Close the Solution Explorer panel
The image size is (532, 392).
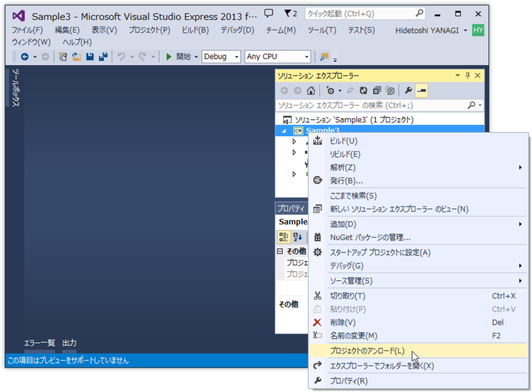point(477,75)
